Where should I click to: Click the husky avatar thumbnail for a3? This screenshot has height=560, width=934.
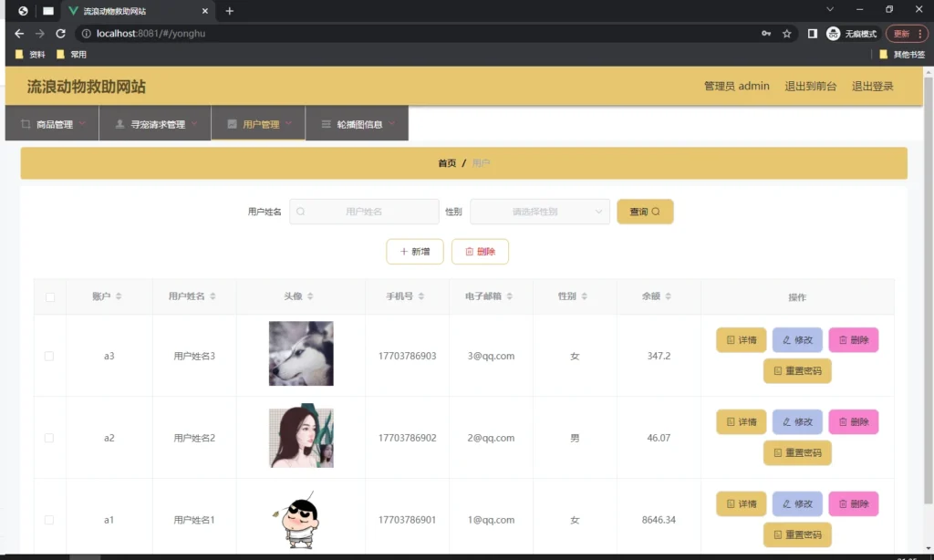[301, 354]
